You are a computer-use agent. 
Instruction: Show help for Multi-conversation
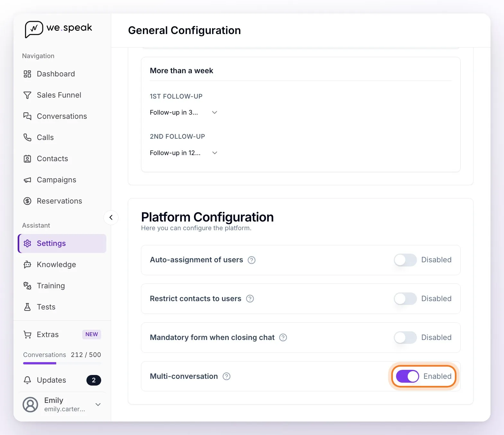[226, 376]
